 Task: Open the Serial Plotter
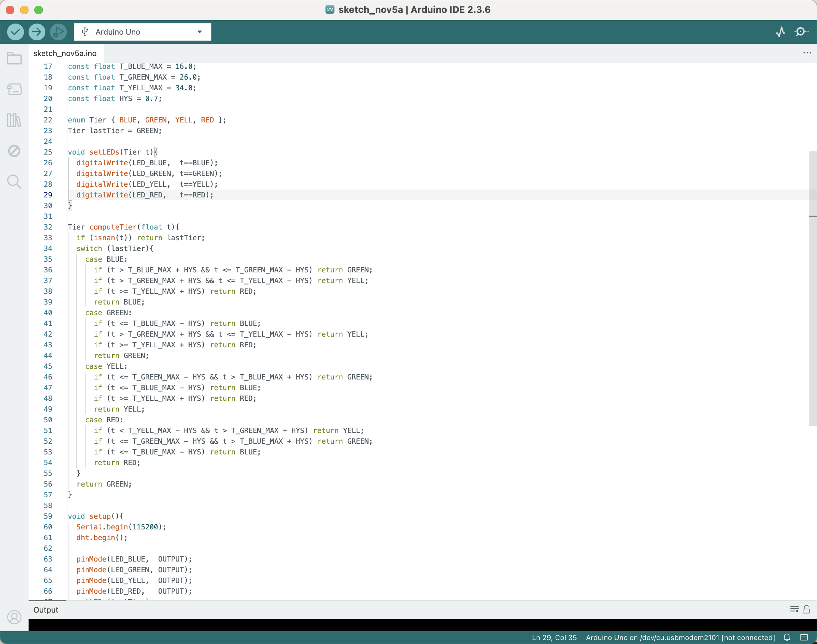(781, 32)
